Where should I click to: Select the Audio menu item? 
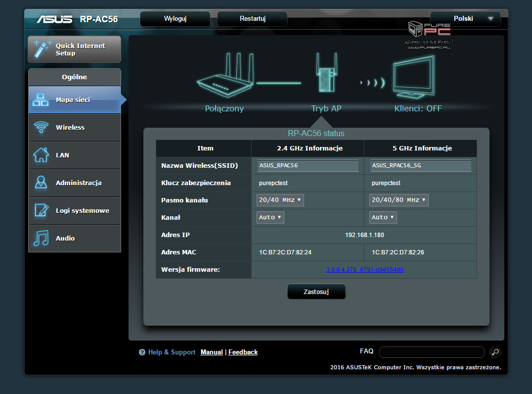(x=75, y=238)
